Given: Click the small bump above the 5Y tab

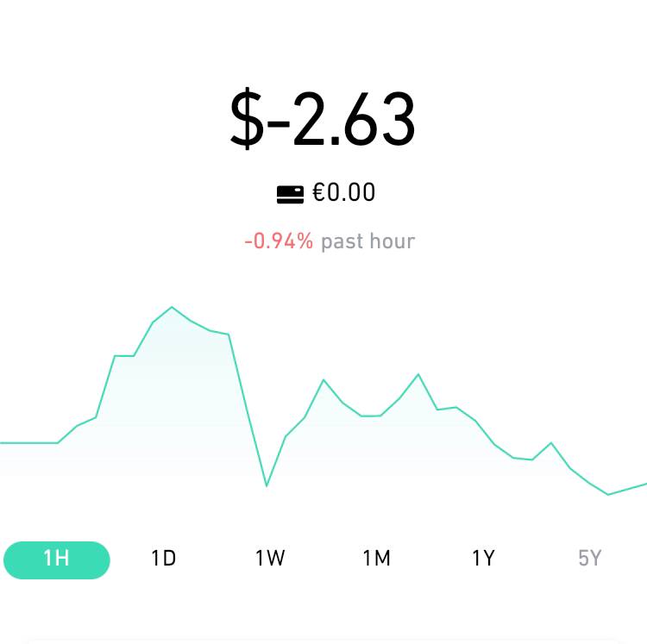Looking at the screenshot, I should coord(551,442).
